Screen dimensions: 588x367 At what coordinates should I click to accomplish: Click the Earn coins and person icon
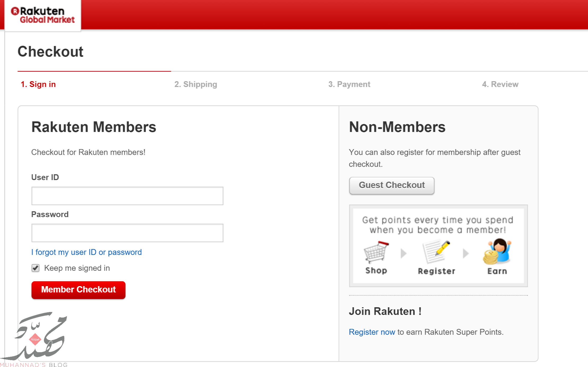pos(497,251)
